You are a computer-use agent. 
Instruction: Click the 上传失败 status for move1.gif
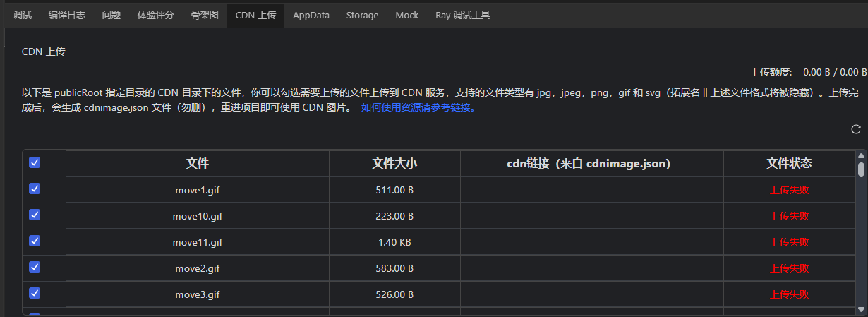[790, 190]
